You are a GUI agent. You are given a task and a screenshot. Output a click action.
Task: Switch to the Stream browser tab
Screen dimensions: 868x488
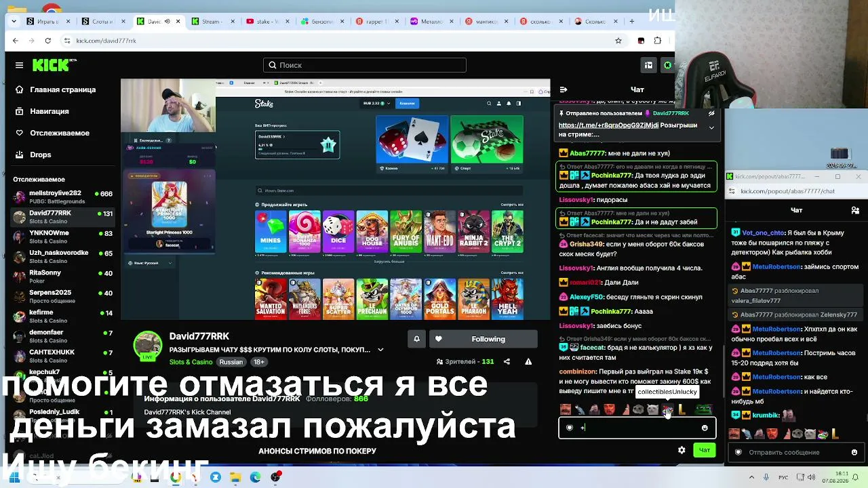click(x=212, y=21)
